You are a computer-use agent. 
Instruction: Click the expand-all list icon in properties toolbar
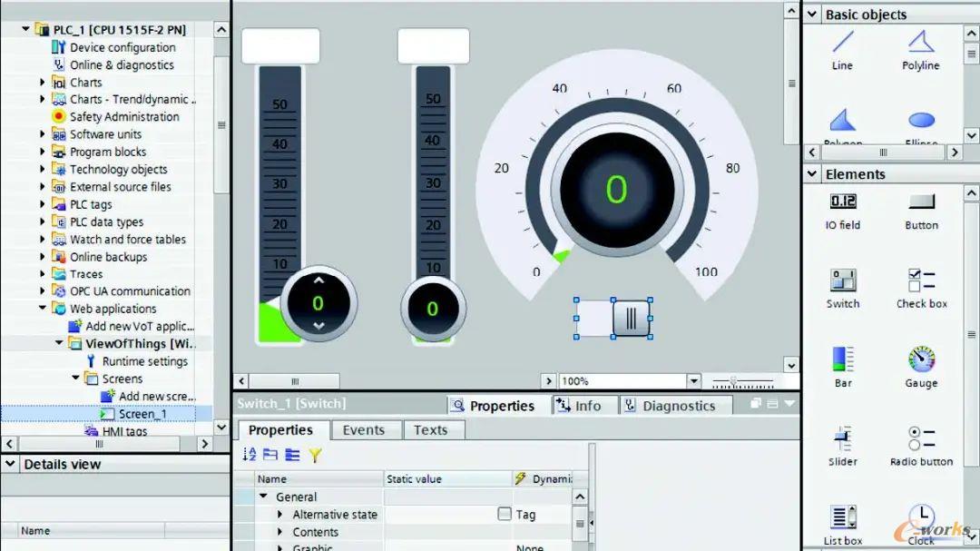click(292, 455)
